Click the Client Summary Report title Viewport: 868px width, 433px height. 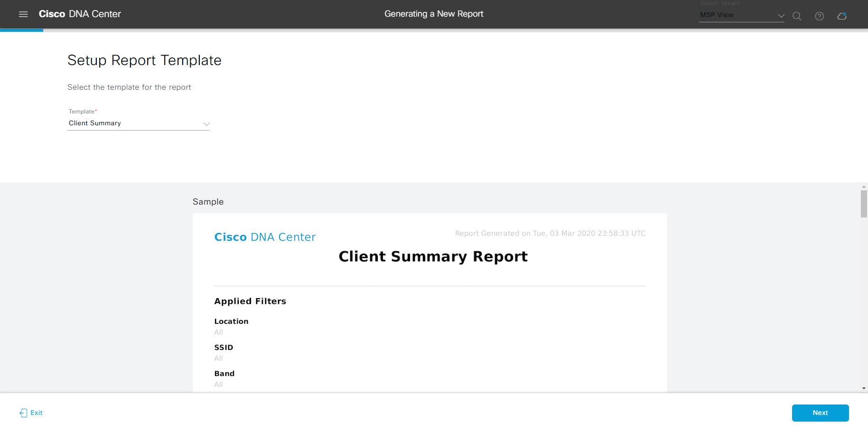(433, 256)
